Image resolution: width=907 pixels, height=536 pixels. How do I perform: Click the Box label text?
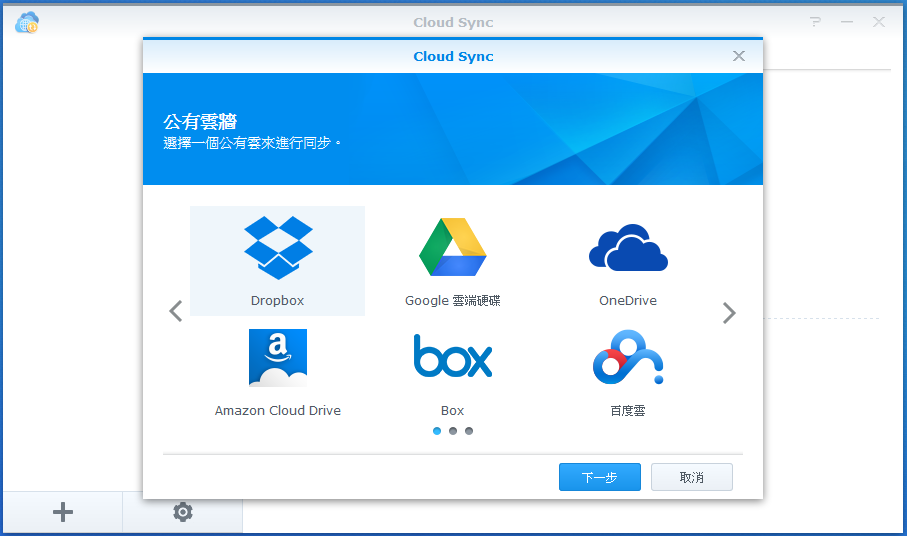[x=452, y=411]
